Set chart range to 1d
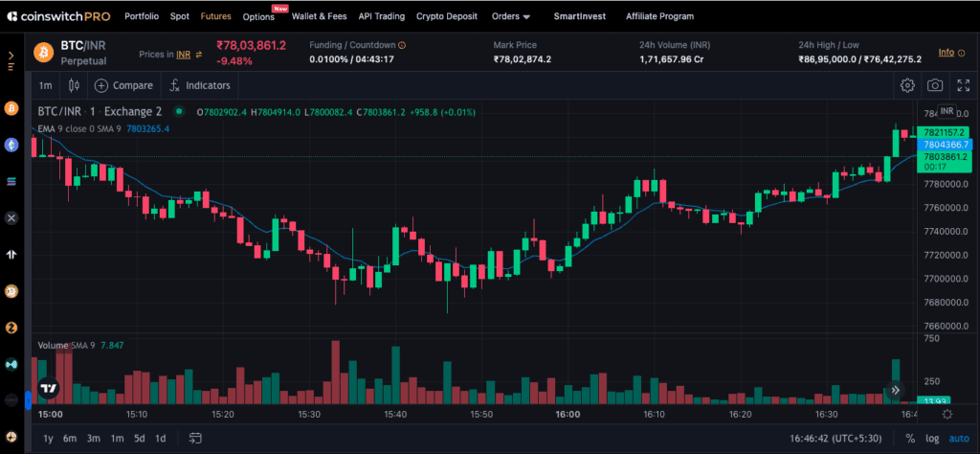 click(x=161, y=439)
